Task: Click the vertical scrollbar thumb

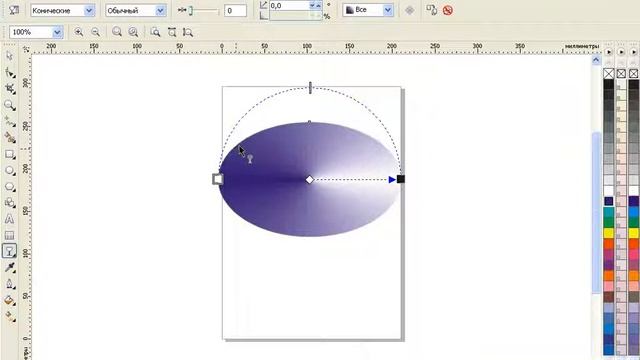Action: pos(596,212)
